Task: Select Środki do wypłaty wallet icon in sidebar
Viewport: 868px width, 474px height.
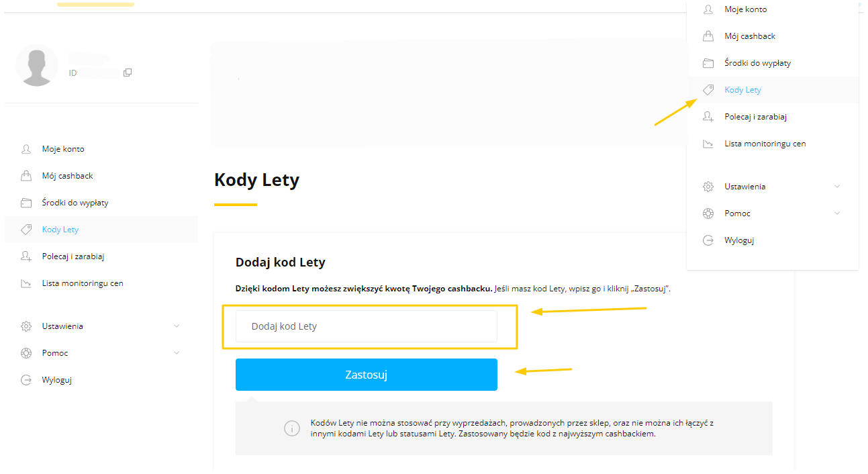Action: [26, 203]
